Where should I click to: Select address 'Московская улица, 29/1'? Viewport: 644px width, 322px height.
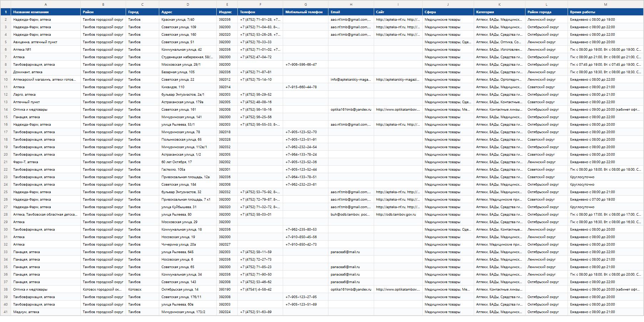pyautogui.click(x=188, y=65)
